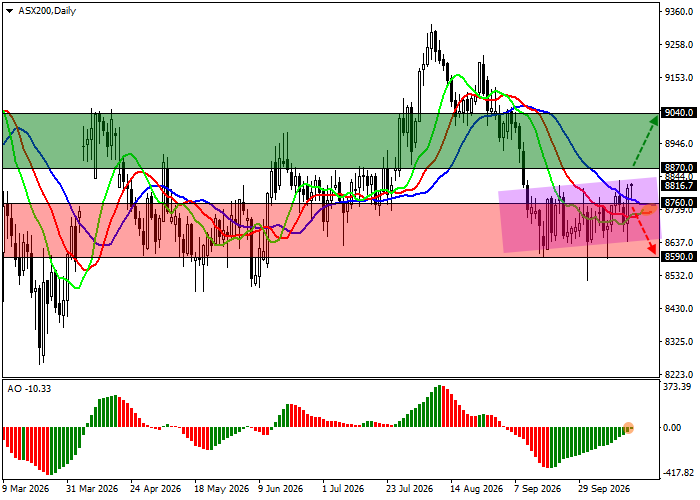The image size is (700, 500).
Task: Click the 14 Aug 2026 date label
Action: point(476,489)
